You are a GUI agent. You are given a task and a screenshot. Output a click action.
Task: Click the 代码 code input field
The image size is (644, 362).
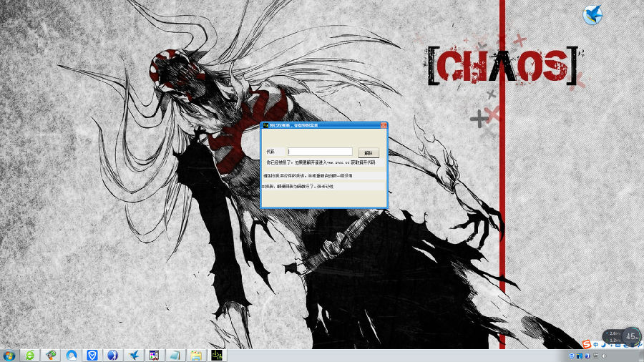coord(320,152)
